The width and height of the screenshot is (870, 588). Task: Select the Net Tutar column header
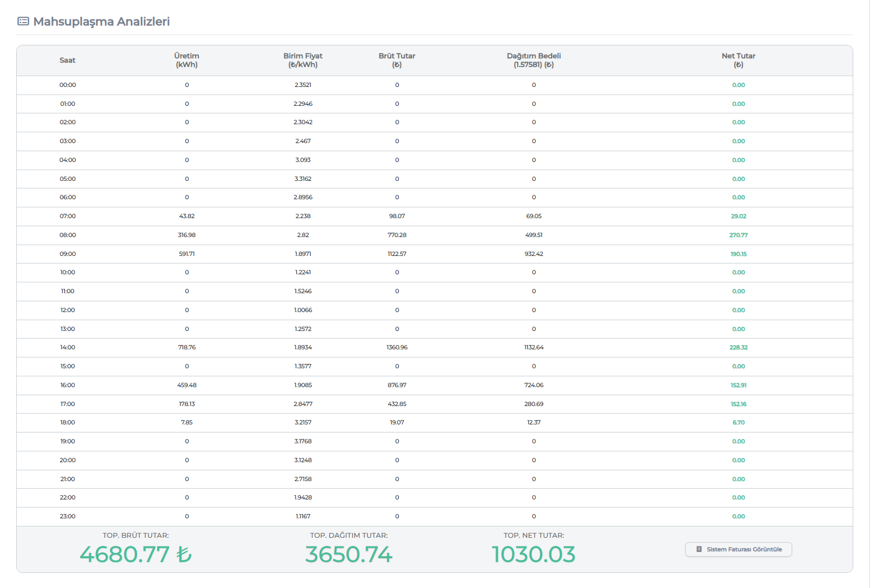[738, 60]
